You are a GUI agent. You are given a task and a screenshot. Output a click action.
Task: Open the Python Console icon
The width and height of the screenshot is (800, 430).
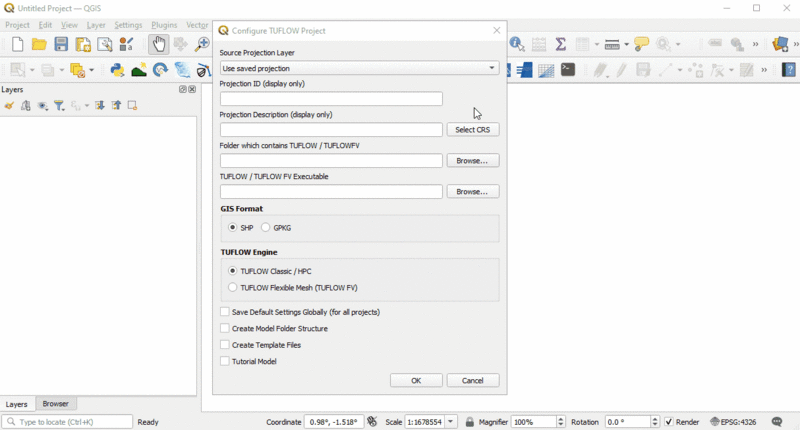(x=117, y=71)
